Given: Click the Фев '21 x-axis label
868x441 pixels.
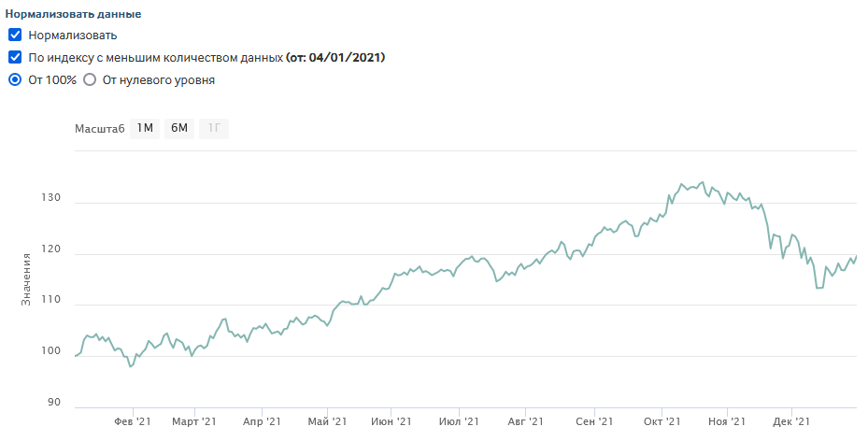Looking at the screenshot, I should point(132,422).
